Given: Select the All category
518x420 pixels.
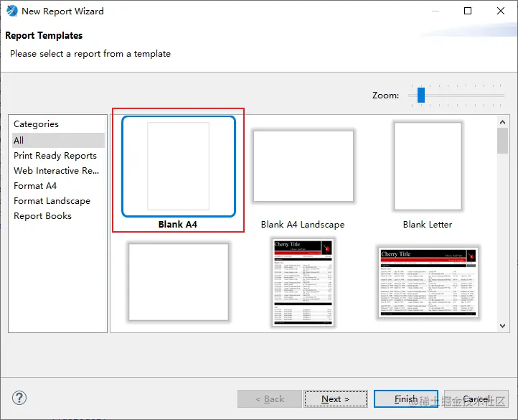Looking at the screenshot, I should [x=58, y=140].
